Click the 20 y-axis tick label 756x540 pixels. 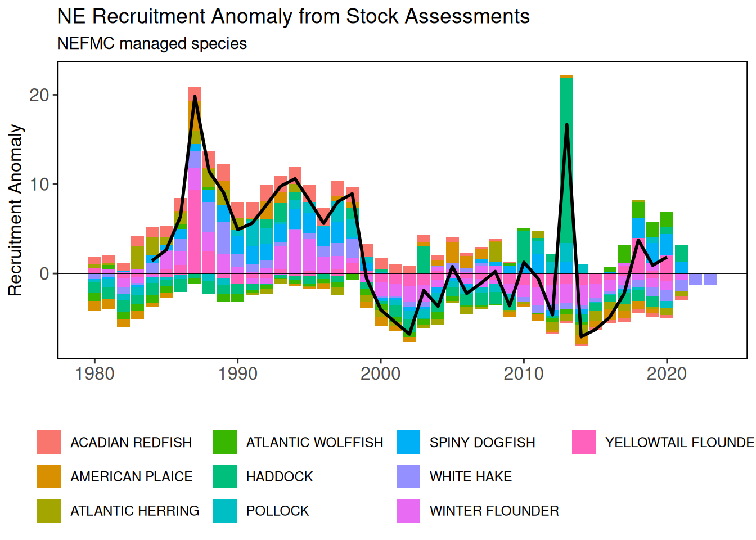tap(39, 95)
